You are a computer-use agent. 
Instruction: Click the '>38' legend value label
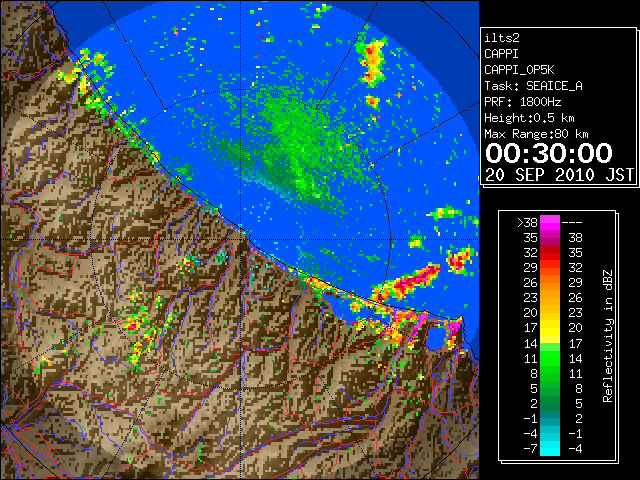[527, 223]
